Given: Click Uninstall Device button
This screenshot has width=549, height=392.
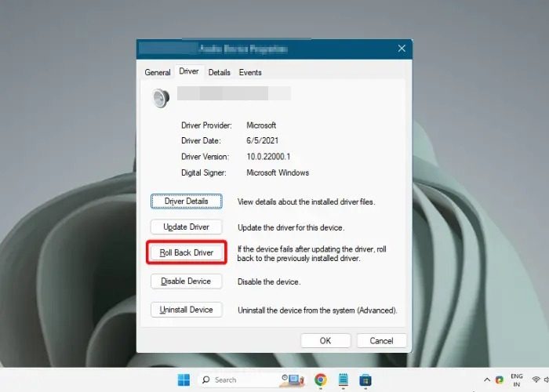Looking at the screenshot, I should coord(187,310).
